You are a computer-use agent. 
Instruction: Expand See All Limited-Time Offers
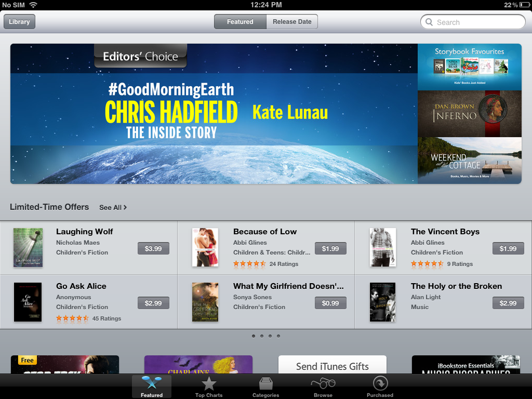(113, 207)
